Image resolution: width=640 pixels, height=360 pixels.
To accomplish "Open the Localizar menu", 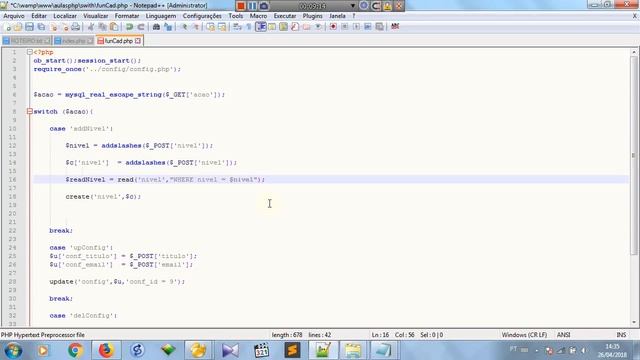I will [65, 16].
